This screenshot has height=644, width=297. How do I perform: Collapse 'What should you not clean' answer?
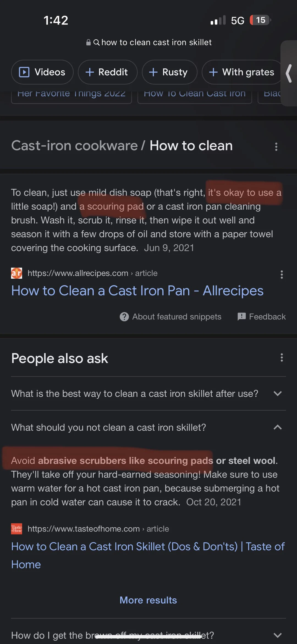278,427
